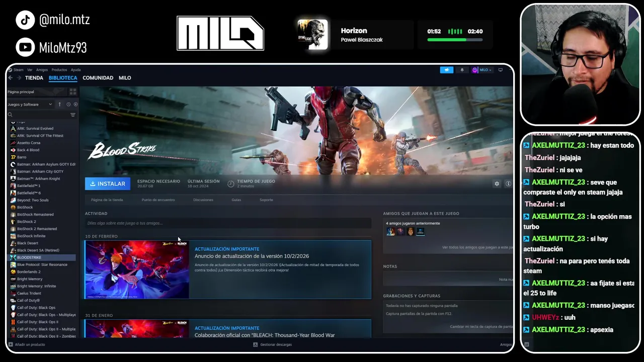Go forward with the Steam forward arrow
The image size is (644, 362).
pos(19,78)
